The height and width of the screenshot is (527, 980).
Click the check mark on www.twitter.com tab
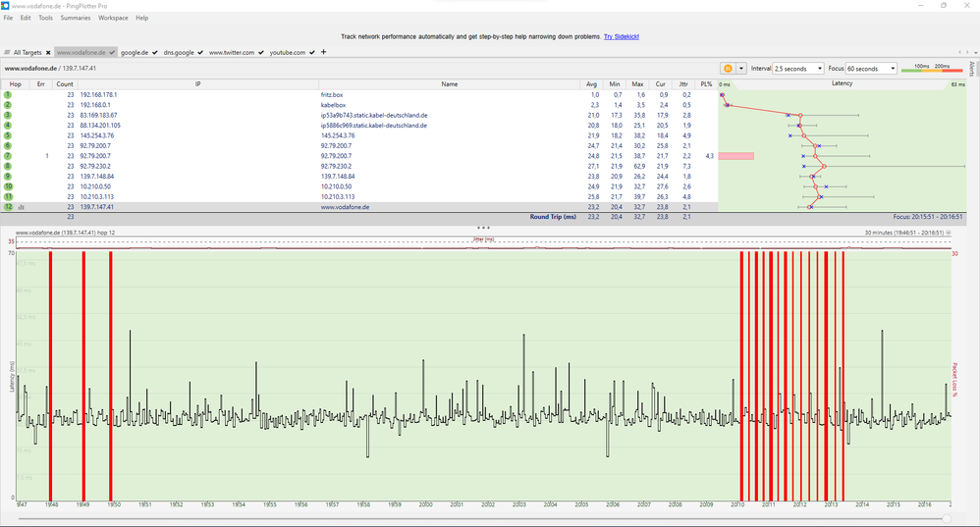point(260,52)
